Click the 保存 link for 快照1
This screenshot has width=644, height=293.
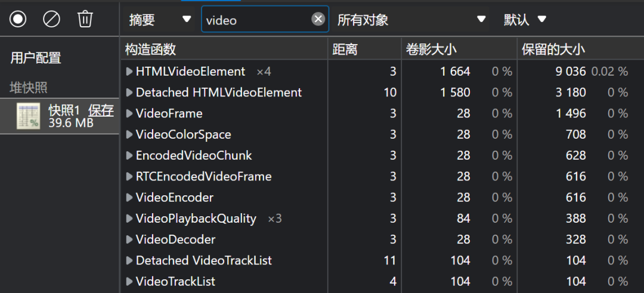(x=101, y=110)
